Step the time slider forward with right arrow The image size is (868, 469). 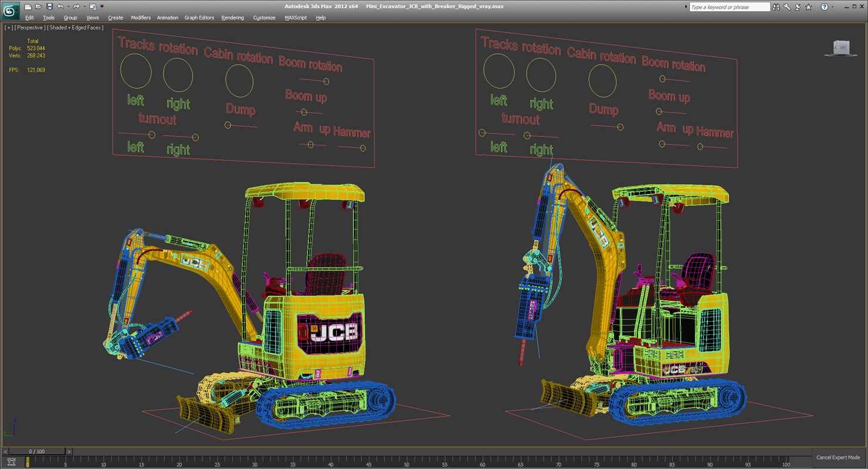tap(69, 451)
